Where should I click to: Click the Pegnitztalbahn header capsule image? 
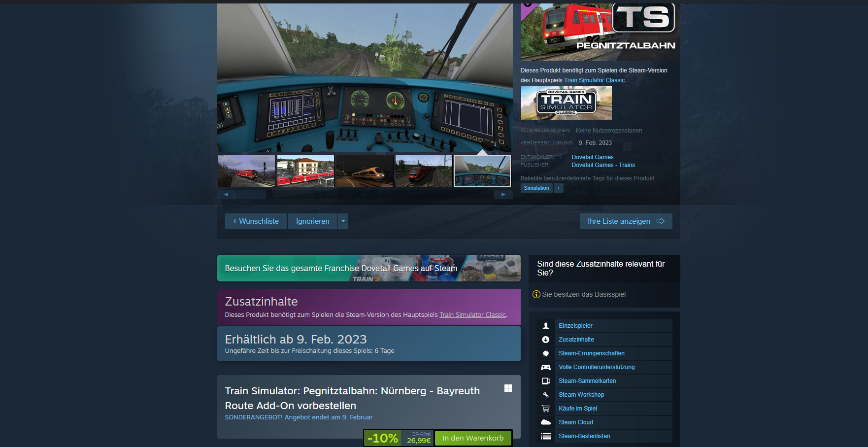coord(600,32)
